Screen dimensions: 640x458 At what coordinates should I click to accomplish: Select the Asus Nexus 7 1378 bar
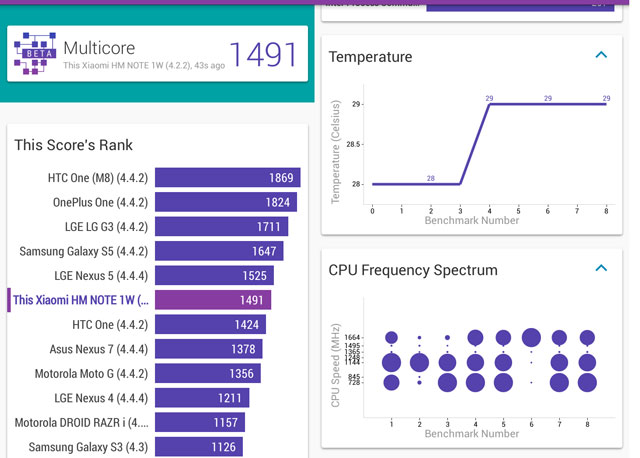(x=209, y=349)
